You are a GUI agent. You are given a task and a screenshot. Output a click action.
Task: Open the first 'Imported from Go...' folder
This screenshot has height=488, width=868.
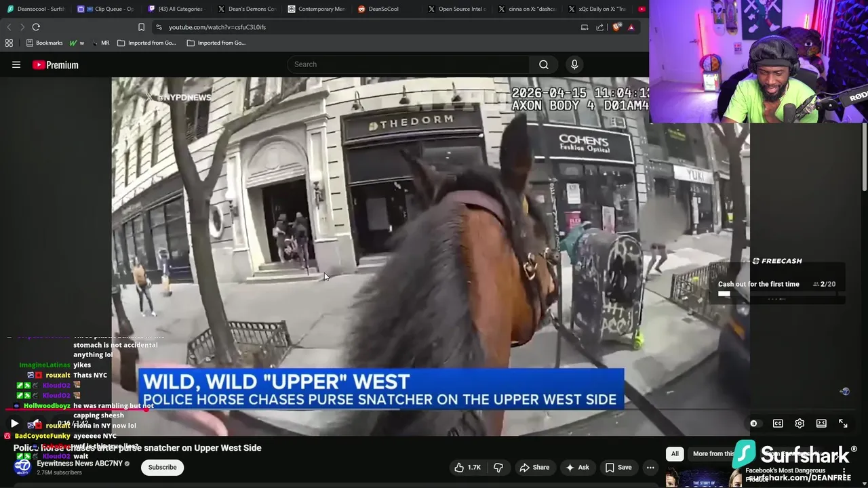click(x=146, y=43)
